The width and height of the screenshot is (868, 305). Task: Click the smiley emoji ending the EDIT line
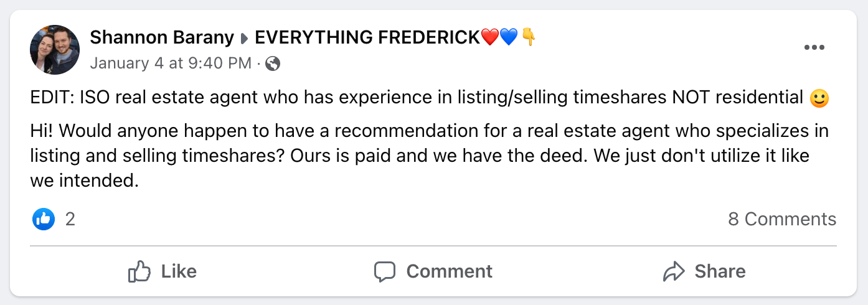(x=819, y=98)
